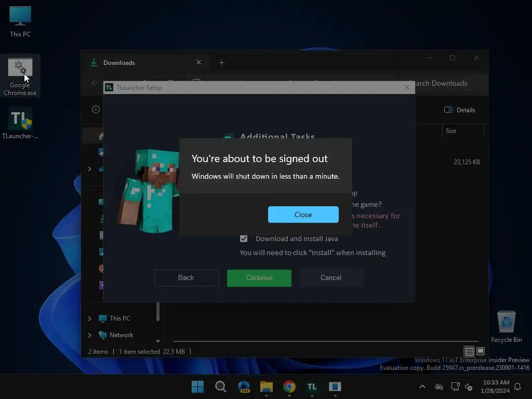Image resolution: width=532 pixels, height=399 pixels.
Task: Click "1 item selected 22.5 MB" status text
Action: 152,352
